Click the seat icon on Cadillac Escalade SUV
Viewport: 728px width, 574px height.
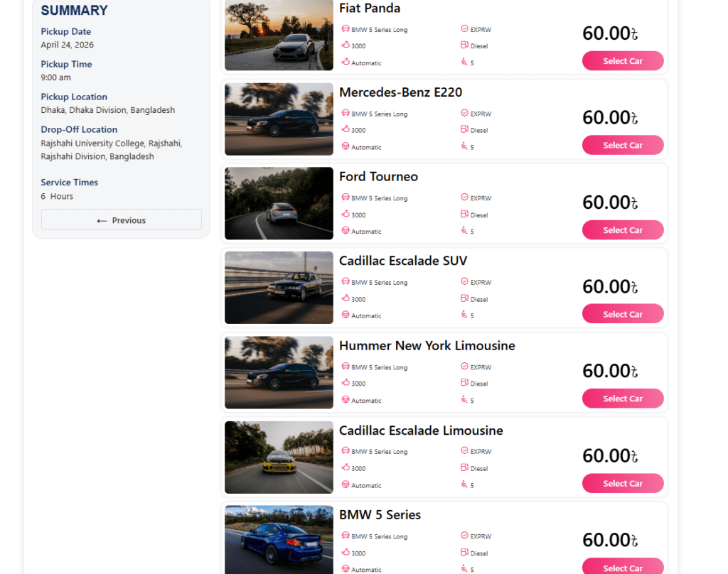(464, 315)
